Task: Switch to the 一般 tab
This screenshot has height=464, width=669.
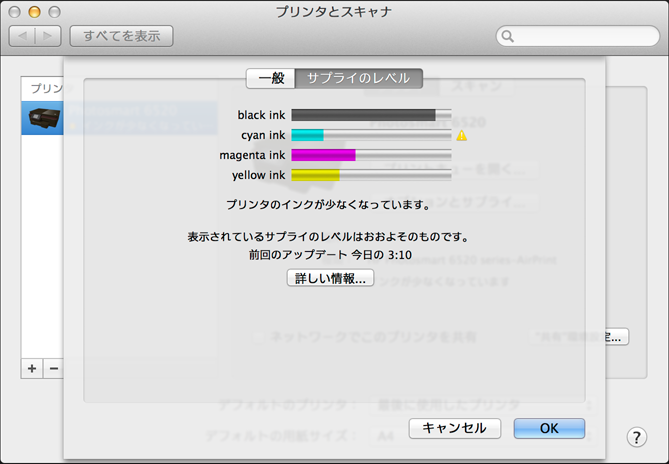Action: pyautogui.click(x=271, y=78)
